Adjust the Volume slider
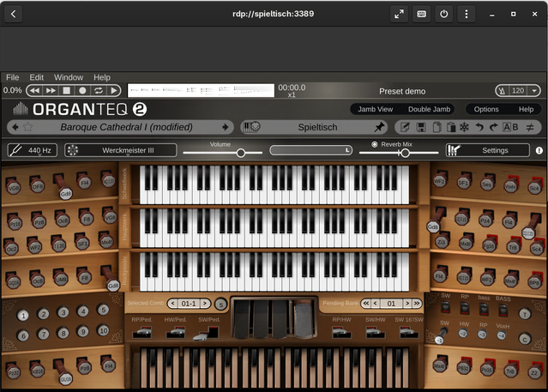548x392 pixels. [x=222, y=153]
